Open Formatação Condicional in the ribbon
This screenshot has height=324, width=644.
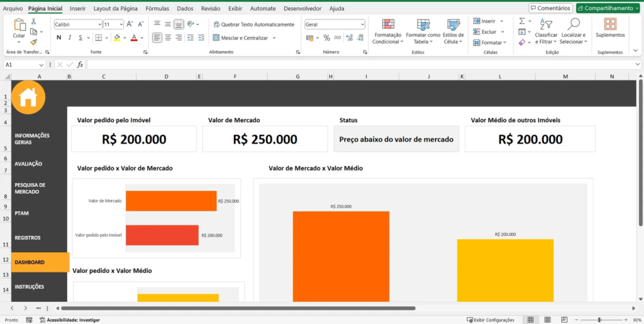click(x=388, y=31)
